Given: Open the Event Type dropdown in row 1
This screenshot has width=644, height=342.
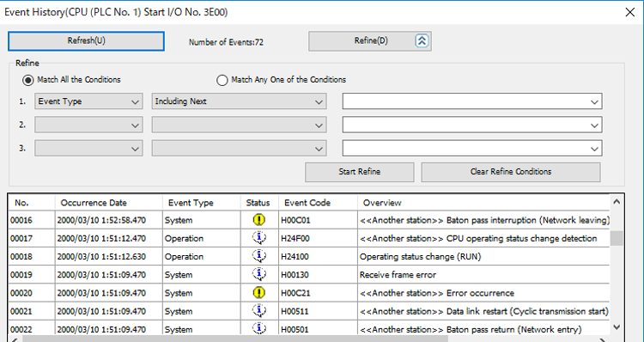Looking at the screenshot, I should click(x=88, y=101).
